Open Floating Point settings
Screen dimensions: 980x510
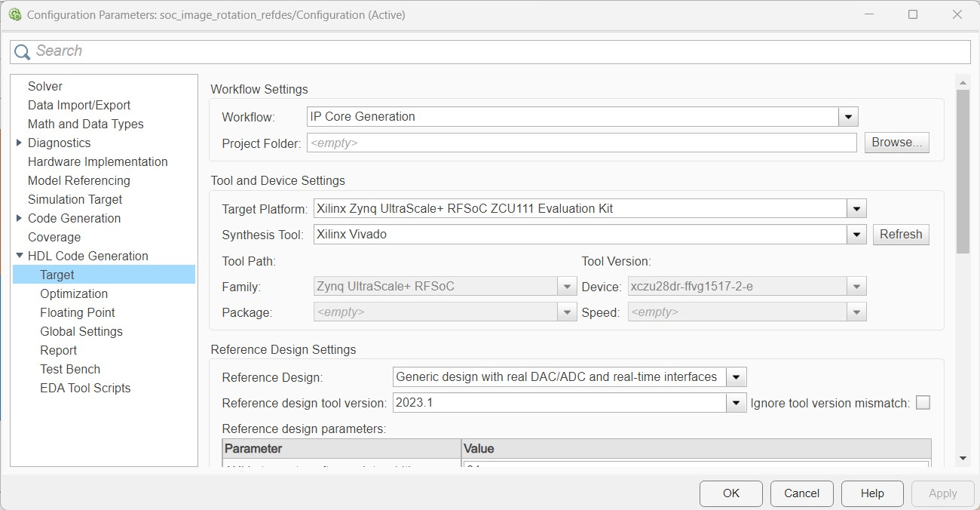tap(78, 312)
